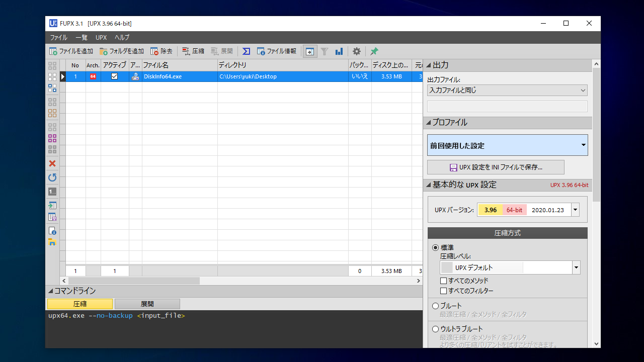Click the floppy disk icon on INI save button
Viewport: 644px width, 362px height.
pos(453,167)
